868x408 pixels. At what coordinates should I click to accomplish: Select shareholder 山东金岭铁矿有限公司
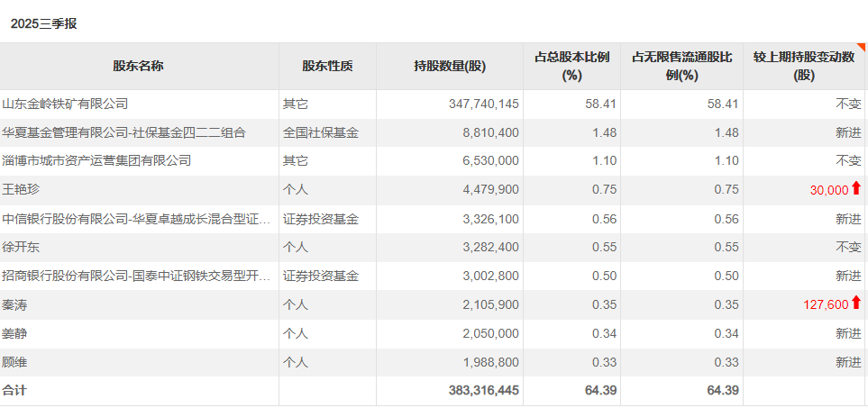click(65, 104)
